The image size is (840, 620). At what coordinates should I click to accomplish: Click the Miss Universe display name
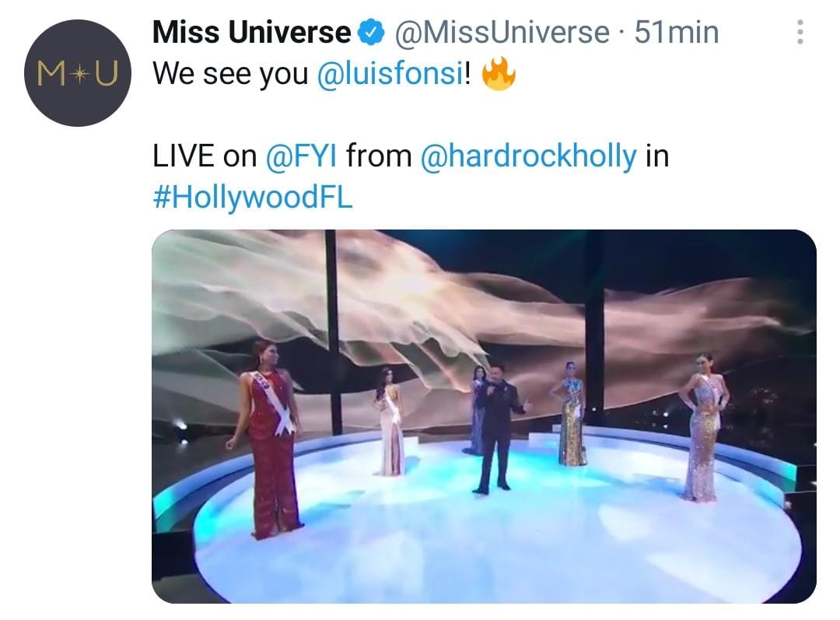(x=252, y=32)
